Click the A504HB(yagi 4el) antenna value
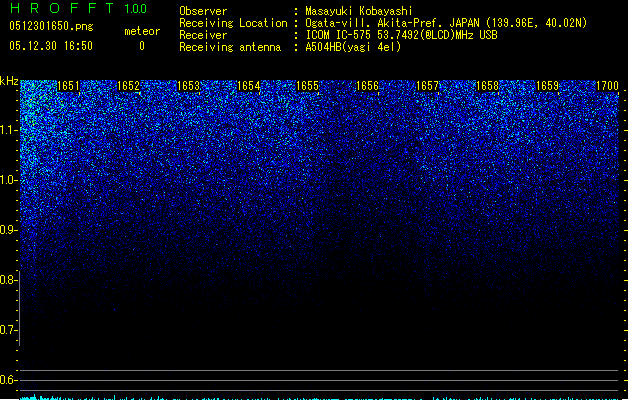 tap(353, 47)
